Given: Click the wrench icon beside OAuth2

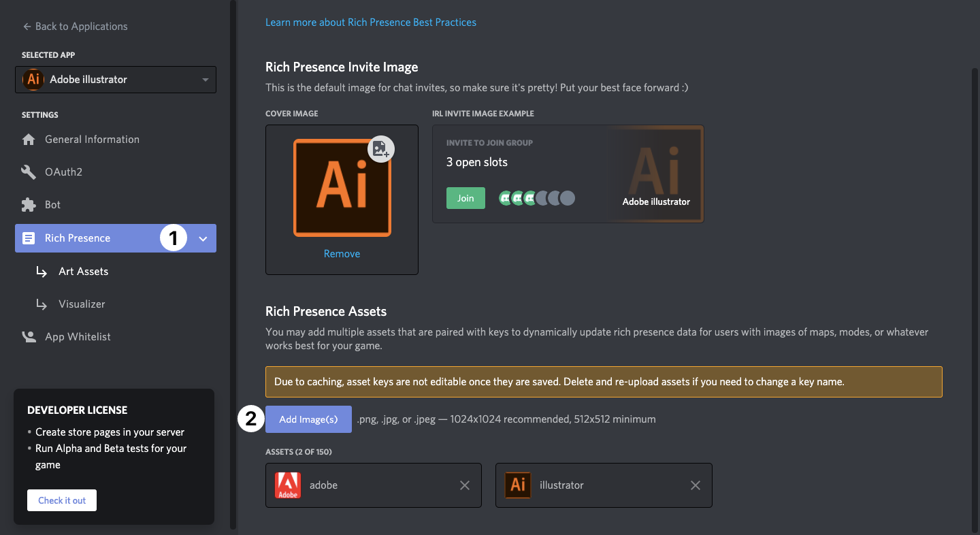Looking at the screenshot, I should (29, 172).
